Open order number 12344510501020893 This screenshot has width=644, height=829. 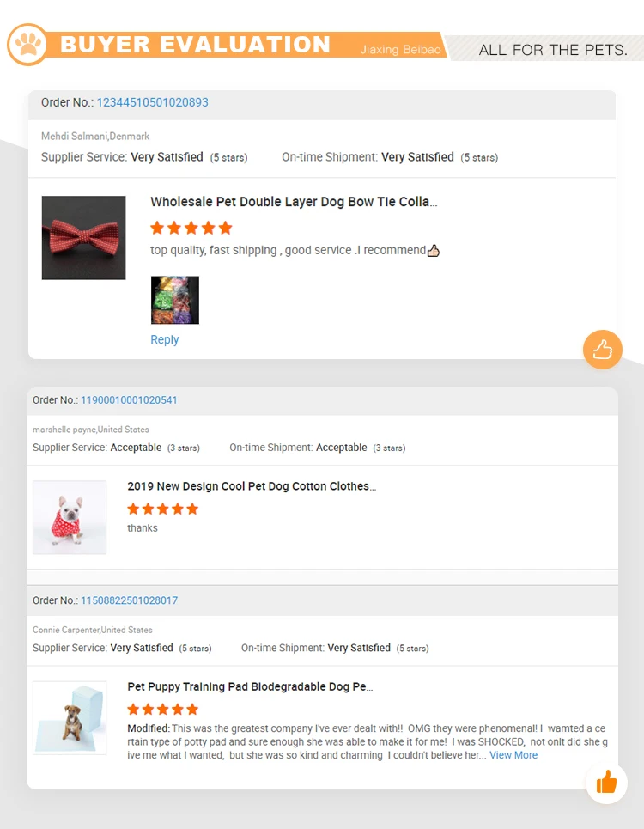[x=152, y=102]
